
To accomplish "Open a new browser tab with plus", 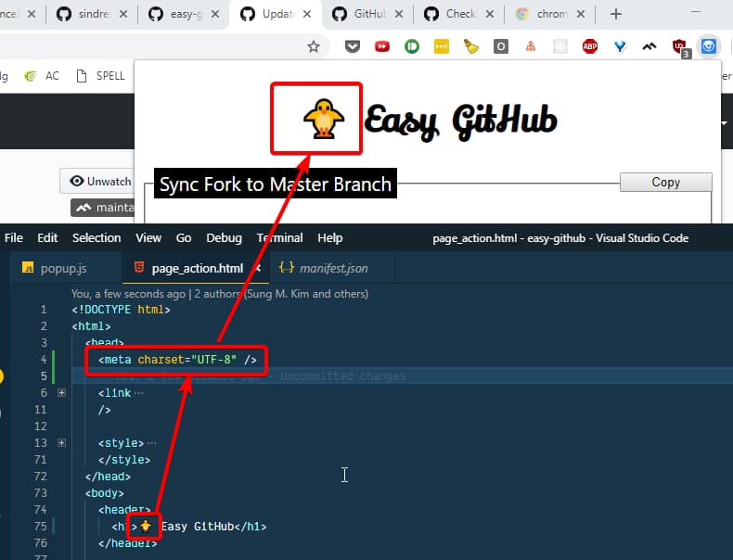I will 616,14.
